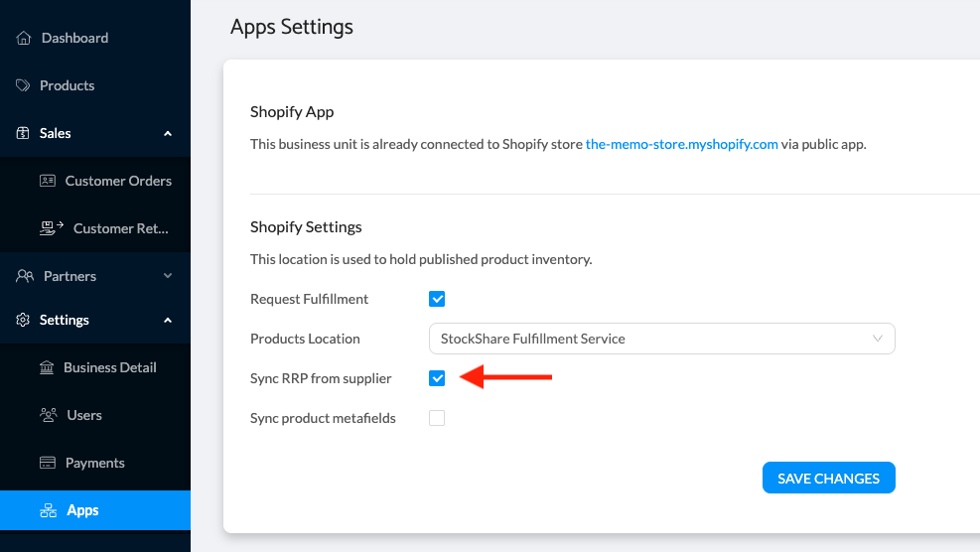Expand the Partners menu section
Viewport: 980px width, 552px height.
pyautogui.click(x=168, y=276)
